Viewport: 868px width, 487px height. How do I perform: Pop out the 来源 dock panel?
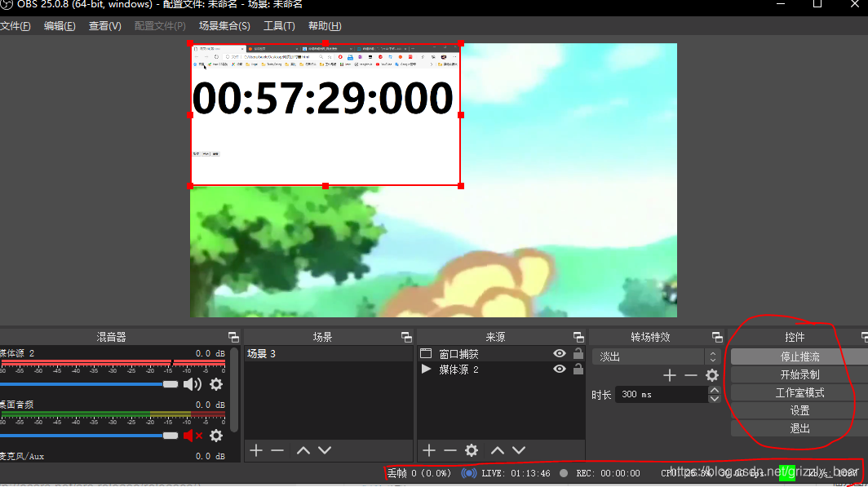tap(578, 337)
